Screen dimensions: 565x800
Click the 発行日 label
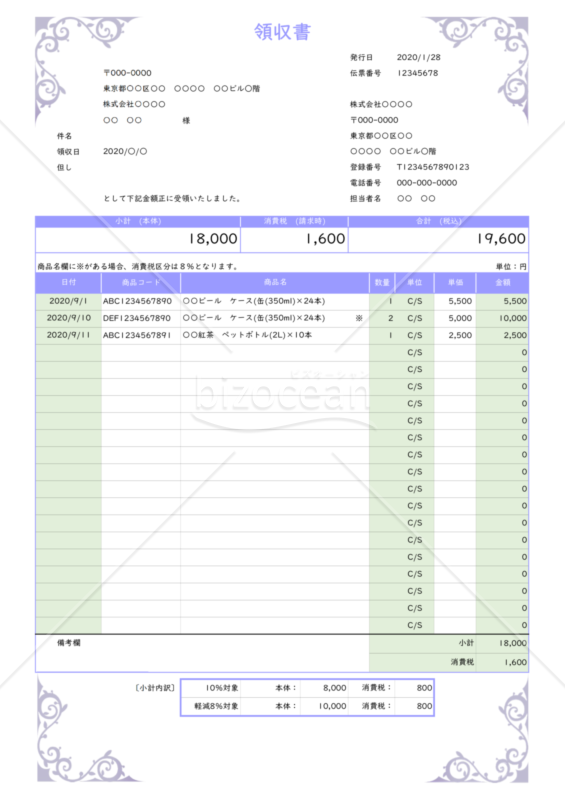point(361,57)
